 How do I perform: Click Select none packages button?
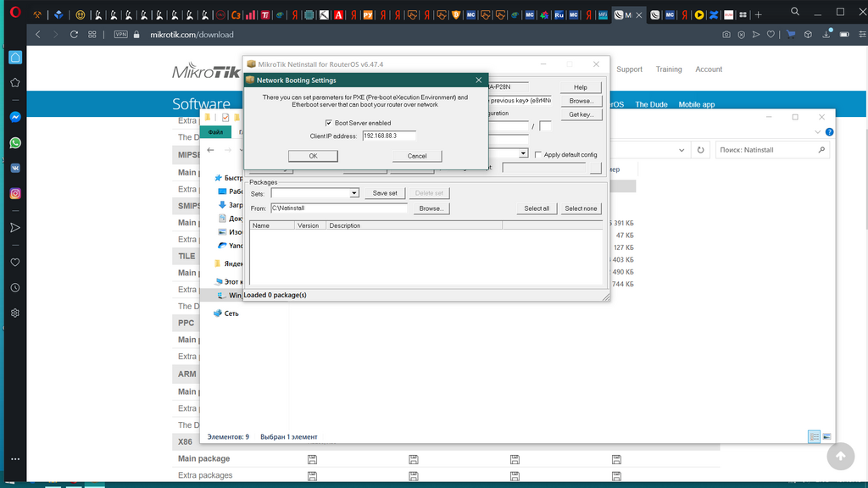point(581,208)
